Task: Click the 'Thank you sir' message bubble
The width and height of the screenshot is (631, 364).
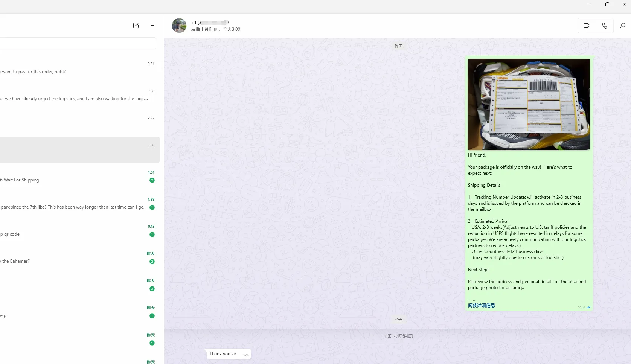Action: (x=228, y=354)
